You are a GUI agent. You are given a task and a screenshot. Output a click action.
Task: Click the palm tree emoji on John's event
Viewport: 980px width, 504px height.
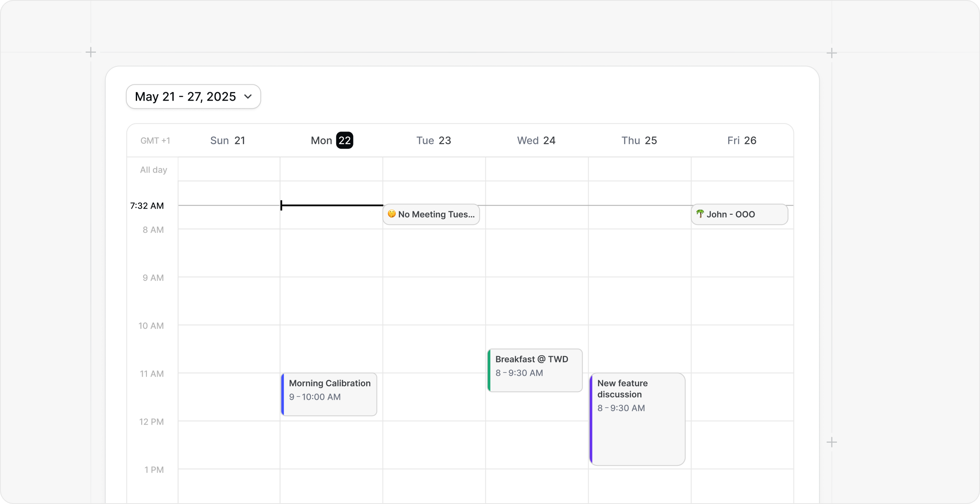[700, 213]
